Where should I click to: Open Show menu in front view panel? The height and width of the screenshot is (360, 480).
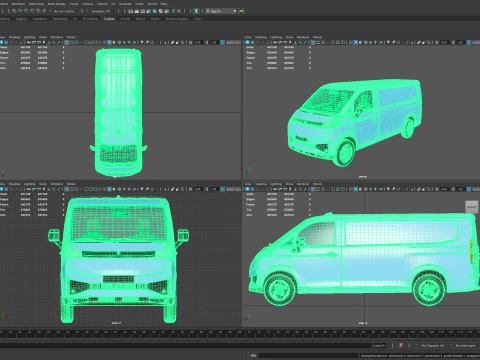[x=43, y=184]
